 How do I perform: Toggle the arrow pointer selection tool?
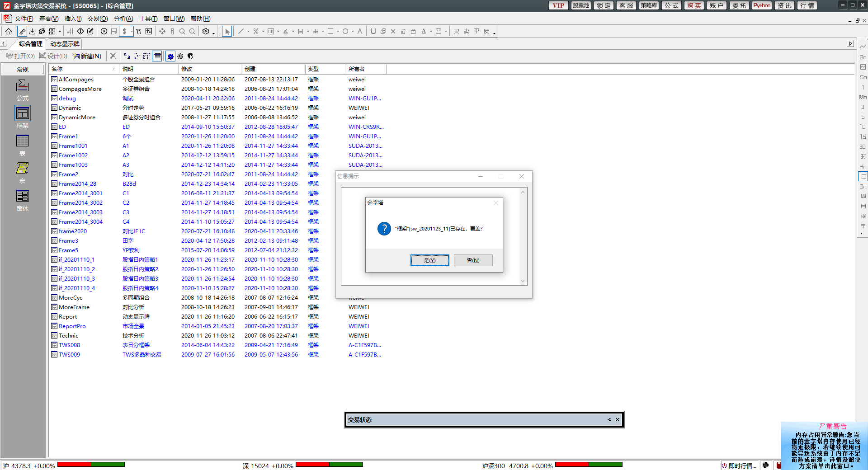click(x=227, y=31)
